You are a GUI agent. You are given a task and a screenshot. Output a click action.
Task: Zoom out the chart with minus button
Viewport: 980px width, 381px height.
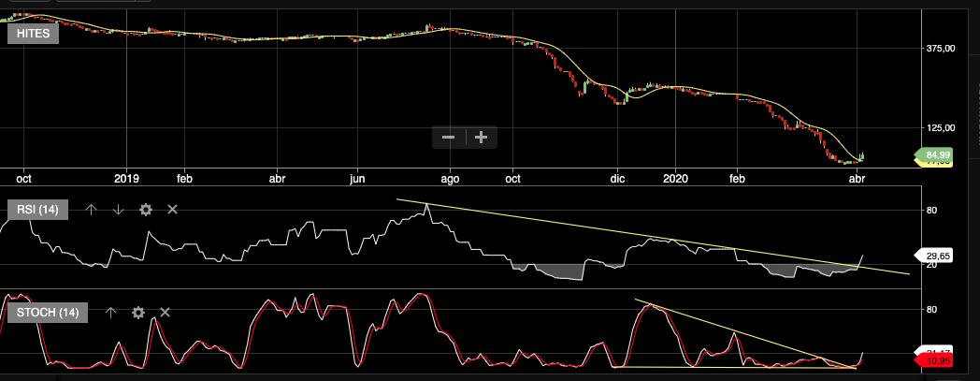tap(448, 138)
